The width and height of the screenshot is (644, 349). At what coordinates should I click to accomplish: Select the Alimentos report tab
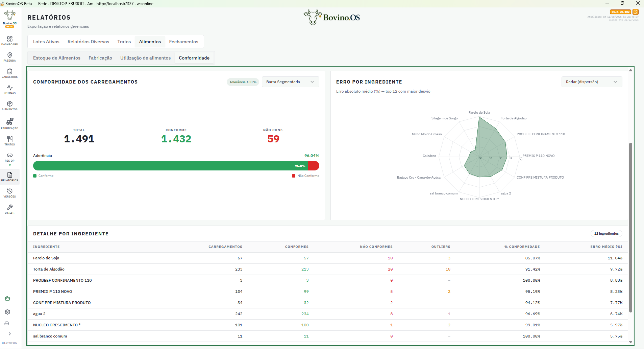150,42
